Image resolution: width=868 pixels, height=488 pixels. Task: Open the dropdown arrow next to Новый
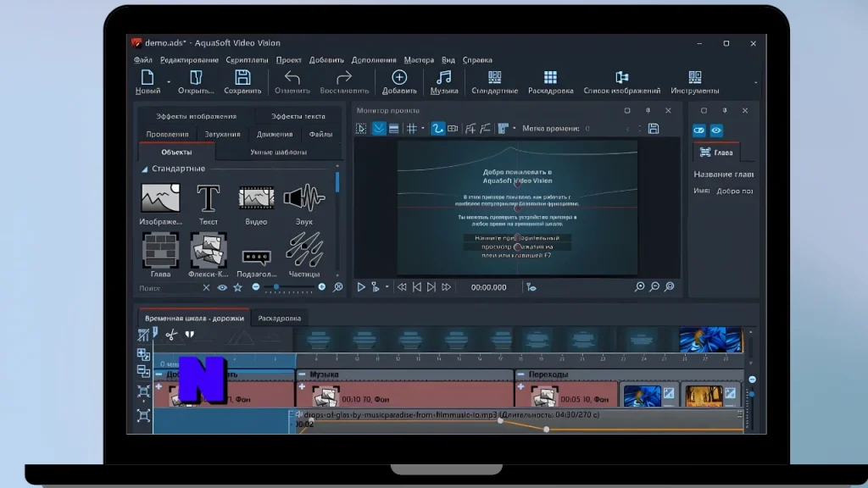169,82
